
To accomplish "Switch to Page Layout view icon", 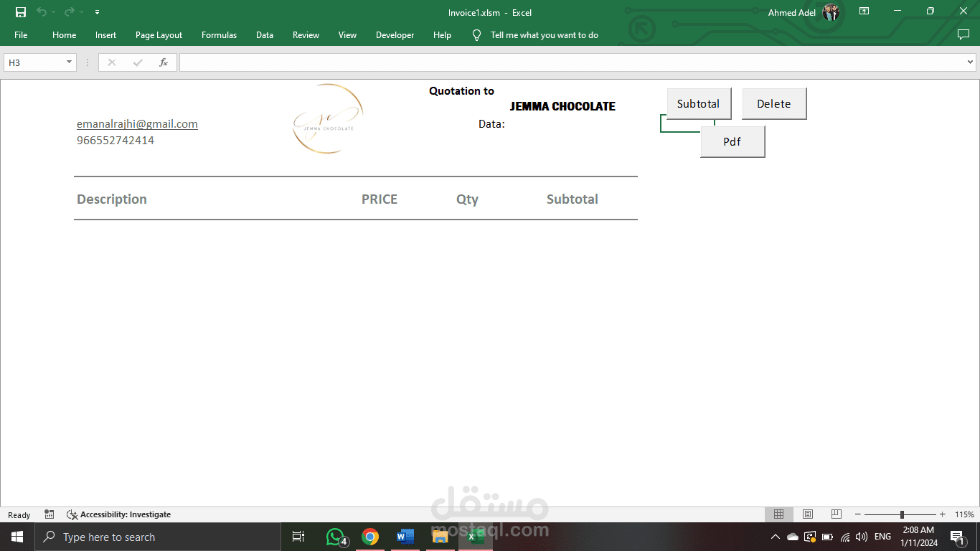I will tap(808, 514).
